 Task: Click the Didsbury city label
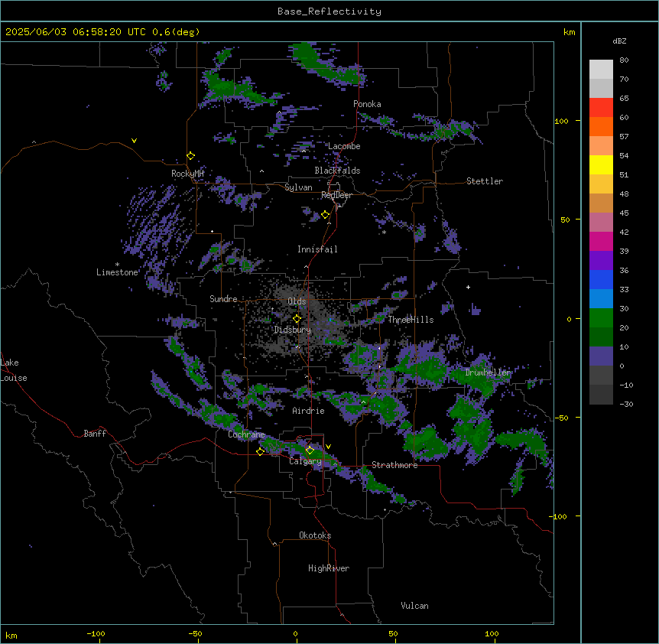tap(293, 330)
